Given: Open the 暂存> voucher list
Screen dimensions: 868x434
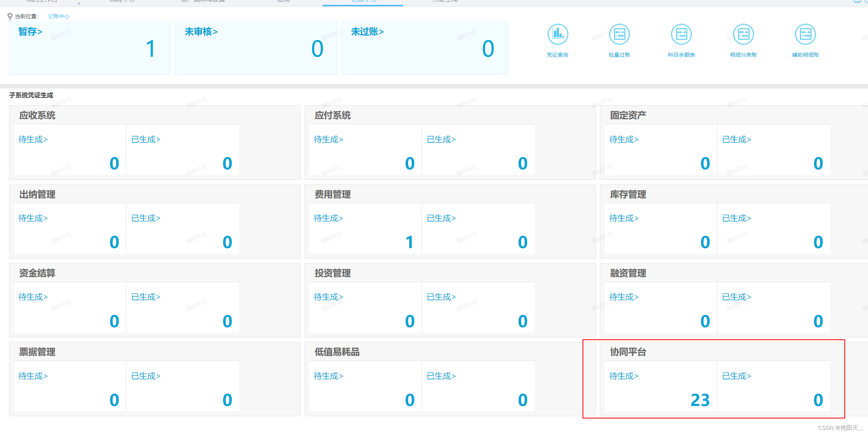Looking at the screenshot, I should 30,32.
